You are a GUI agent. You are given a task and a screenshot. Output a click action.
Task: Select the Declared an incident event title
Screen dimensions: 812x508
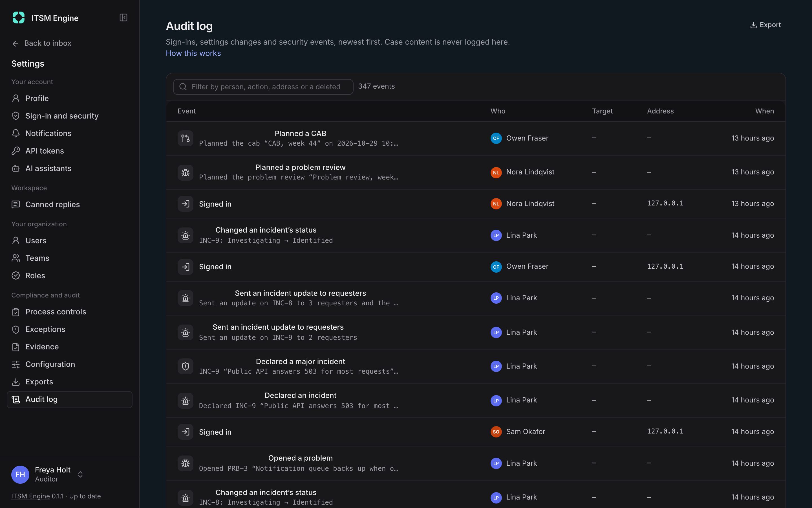[300, 395]
